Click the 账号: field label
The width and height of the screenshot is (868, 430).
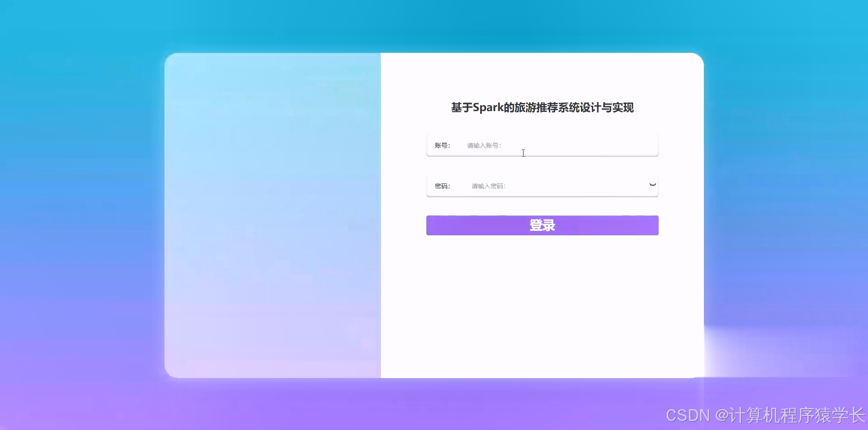(x=443, y=145)
